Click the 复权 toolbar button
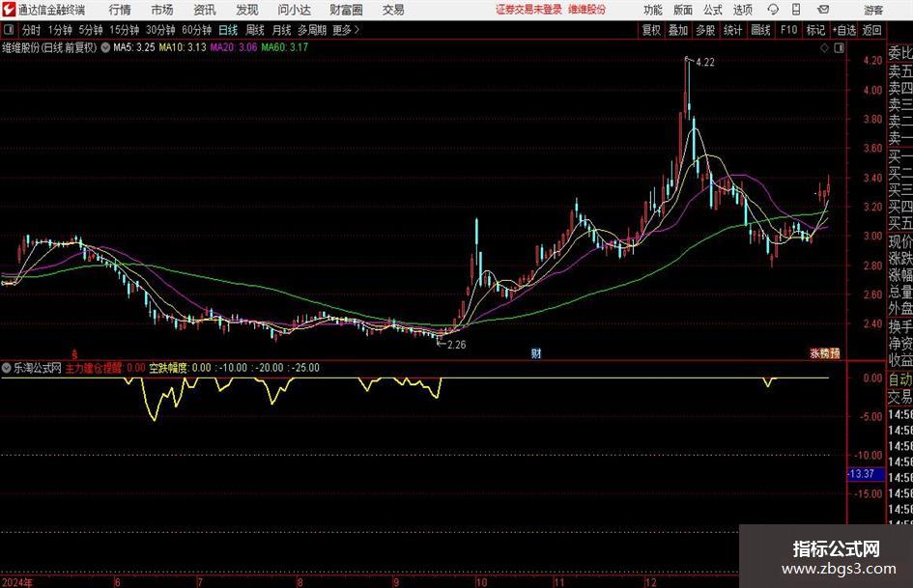Image resolution: width=913 pixels, height=588 pixels. point(651,30)
